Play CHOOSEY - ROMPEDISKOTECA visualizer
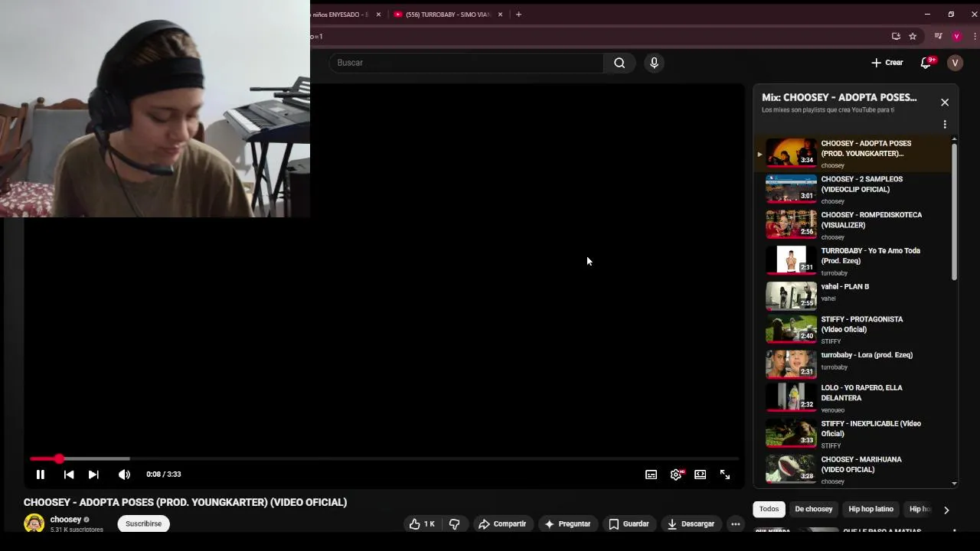Viewport: 980px width, 551px height. click(x=852, y=225)
